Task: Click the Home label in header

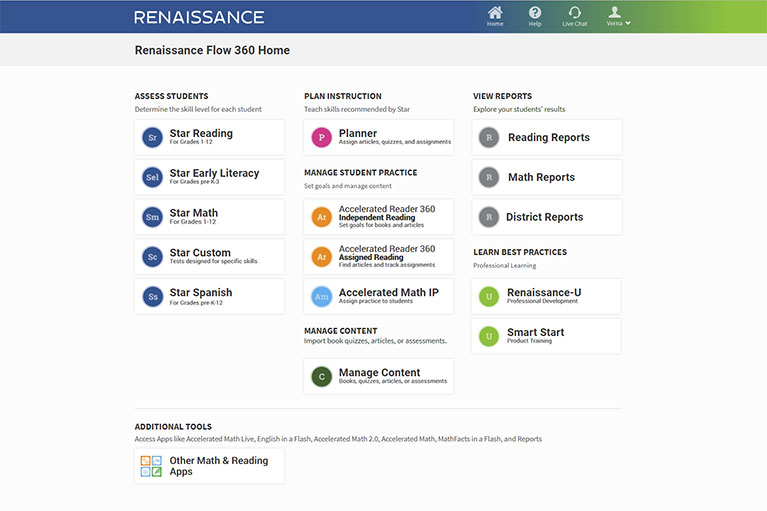Action: (x=495, y=23)
